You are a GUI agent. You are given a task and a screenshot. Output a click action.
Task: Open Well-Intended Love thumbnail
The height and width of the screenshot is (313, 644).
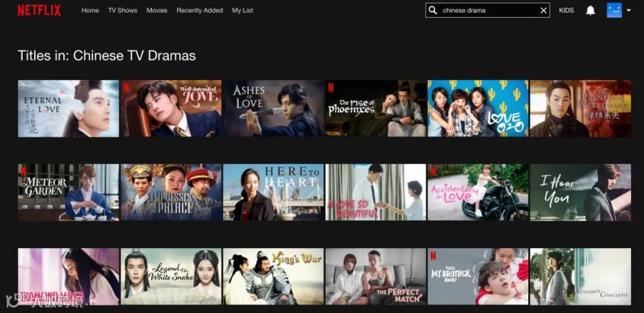coord(171,109)
